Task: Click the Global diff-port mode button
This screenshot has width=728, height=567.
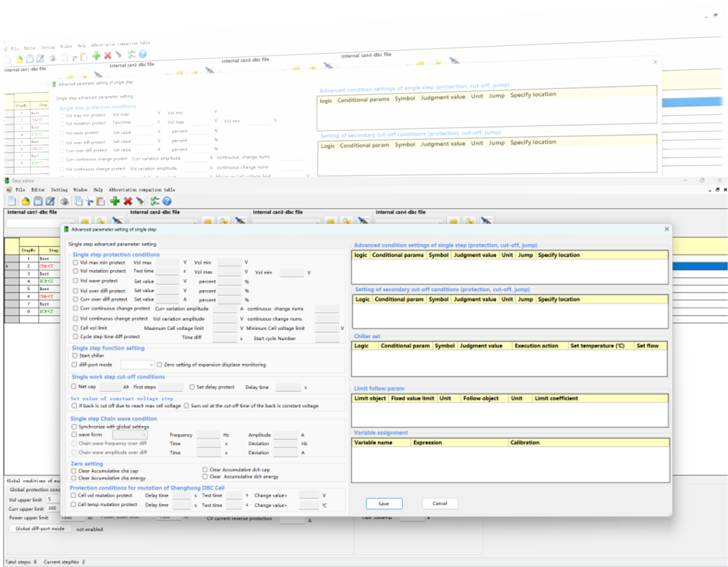Action: coord(40,528)
